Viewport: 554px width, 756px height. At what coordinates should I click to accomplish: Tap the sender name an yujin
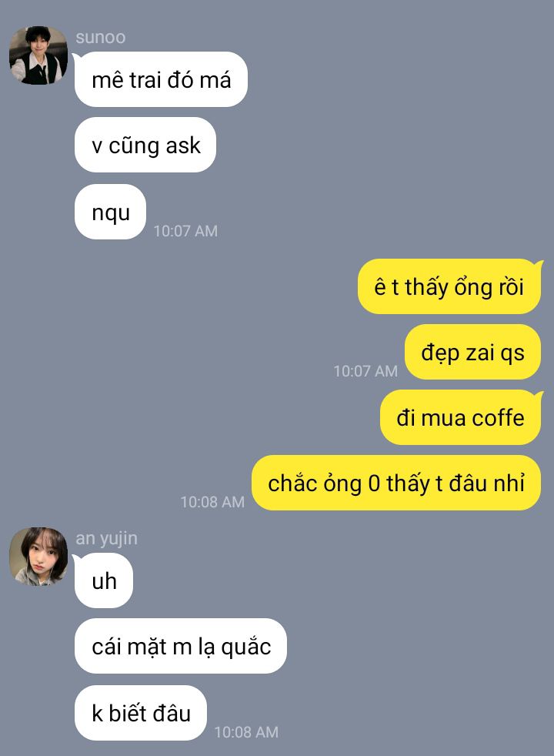[x=106, y=539]
